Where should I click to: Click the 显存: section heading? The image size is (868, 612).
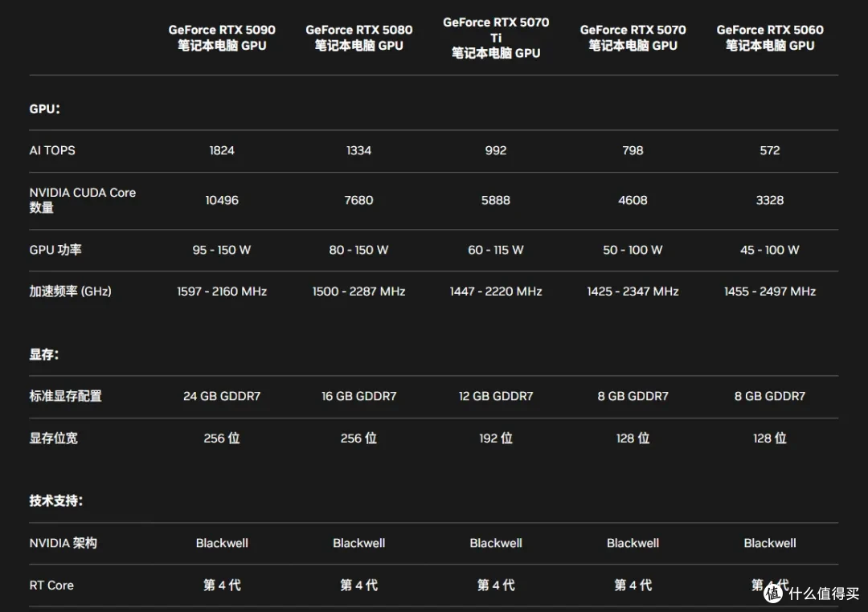click(44, 355)
